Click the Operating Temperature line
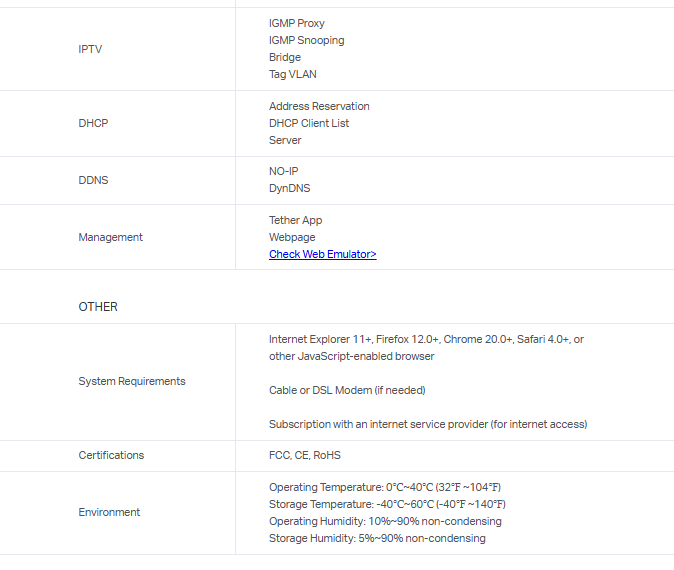The width and height of the screenshot is (674, 570). click(385, 487)
